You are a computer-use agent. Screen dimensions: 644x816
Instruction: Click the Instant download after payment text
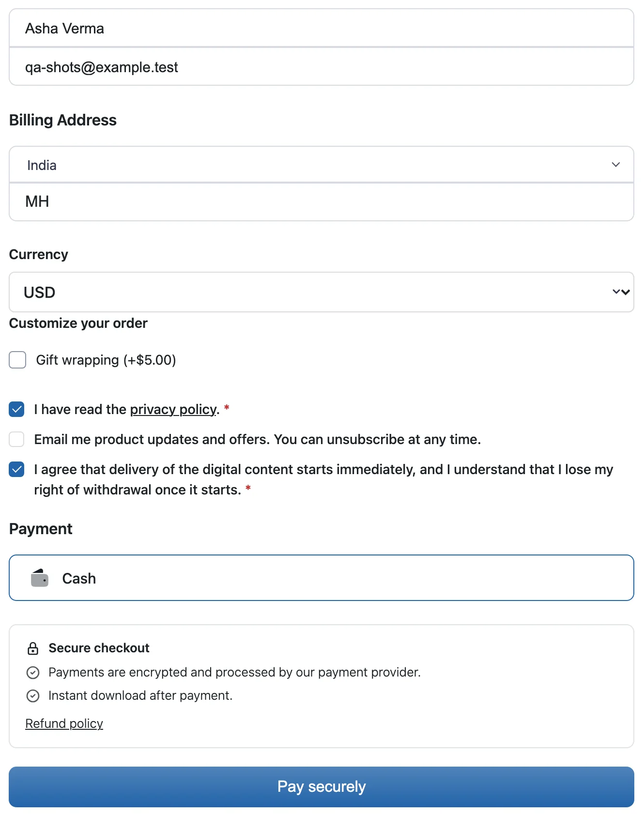(x=140, y=695)
